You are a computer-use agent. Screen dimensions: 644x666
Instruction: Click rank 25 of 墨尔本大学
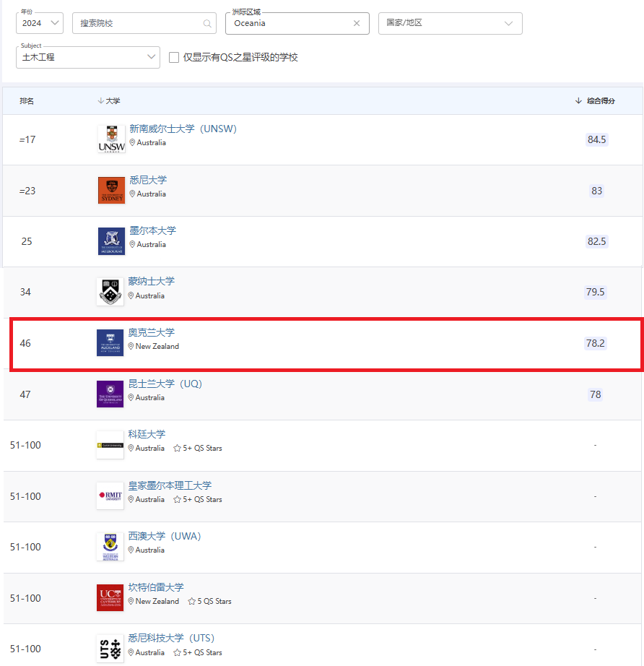27,241
